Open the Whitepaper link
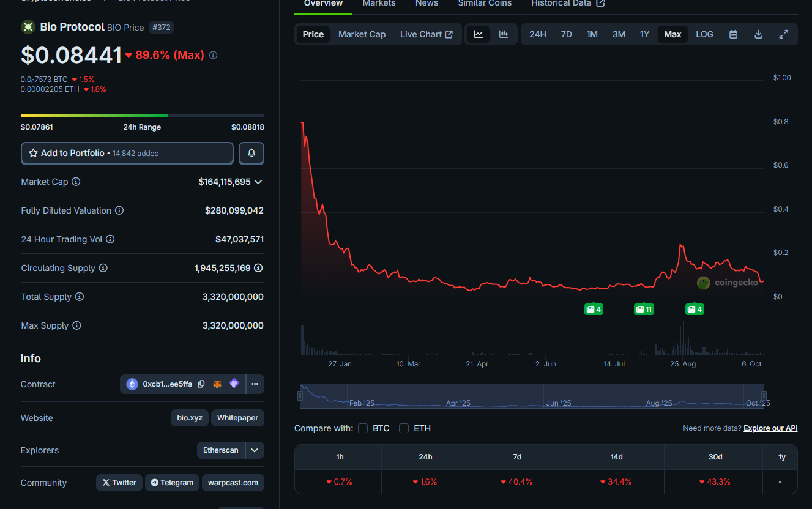812x509 pixels. pos(238,418)
